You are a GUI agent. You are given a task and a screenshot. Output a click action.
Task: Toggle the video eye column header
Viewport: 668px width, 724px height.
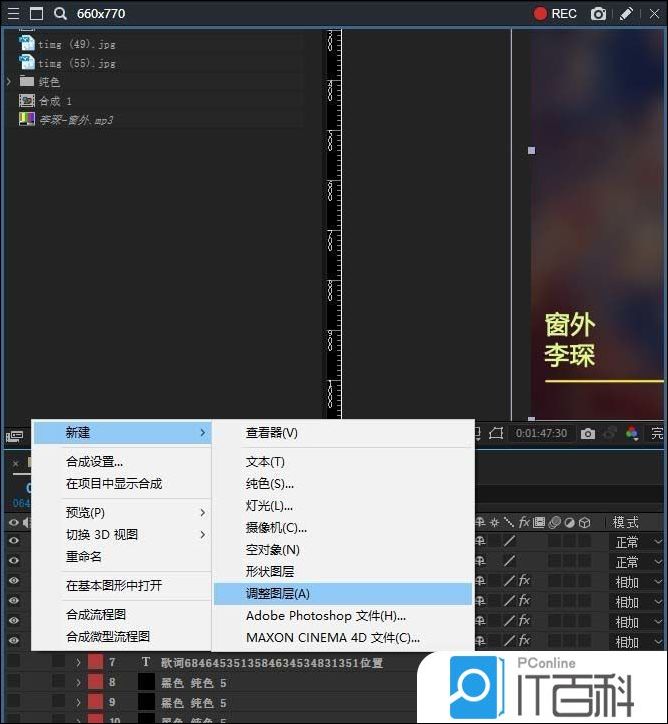point(13,522)
